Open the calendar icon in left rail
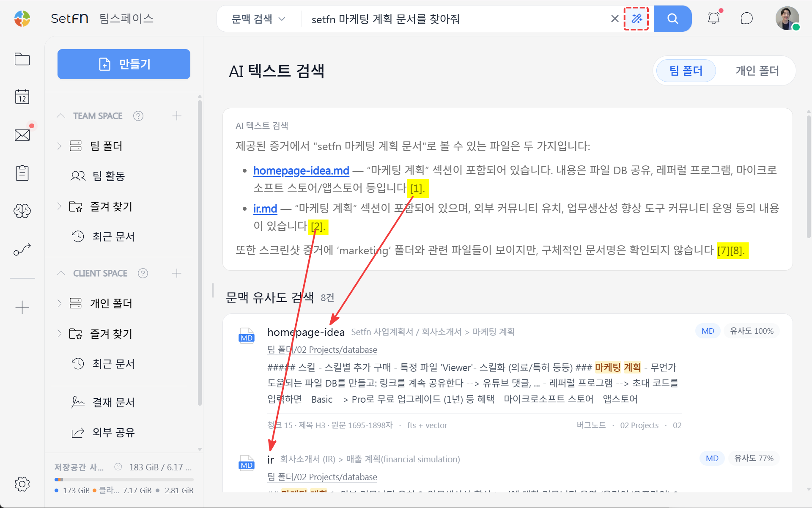Image resolution: width=812 pixels, height=508 pixels. [22, 97]
